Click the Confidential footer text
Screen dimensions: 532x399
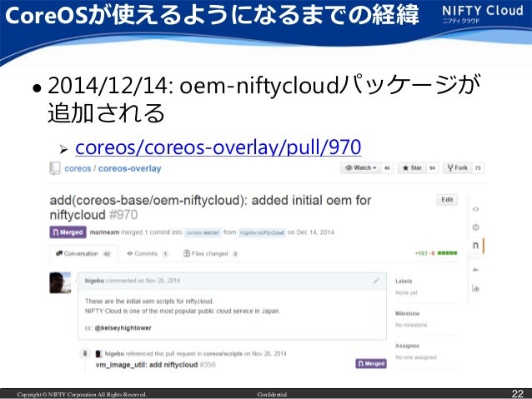click(x=272, y=394)
